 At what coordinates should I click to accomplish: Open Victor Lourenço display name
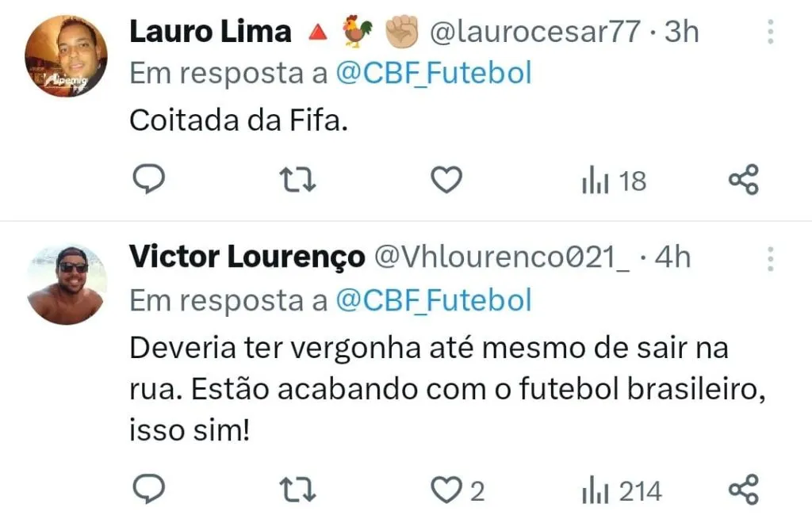point(247,257)
